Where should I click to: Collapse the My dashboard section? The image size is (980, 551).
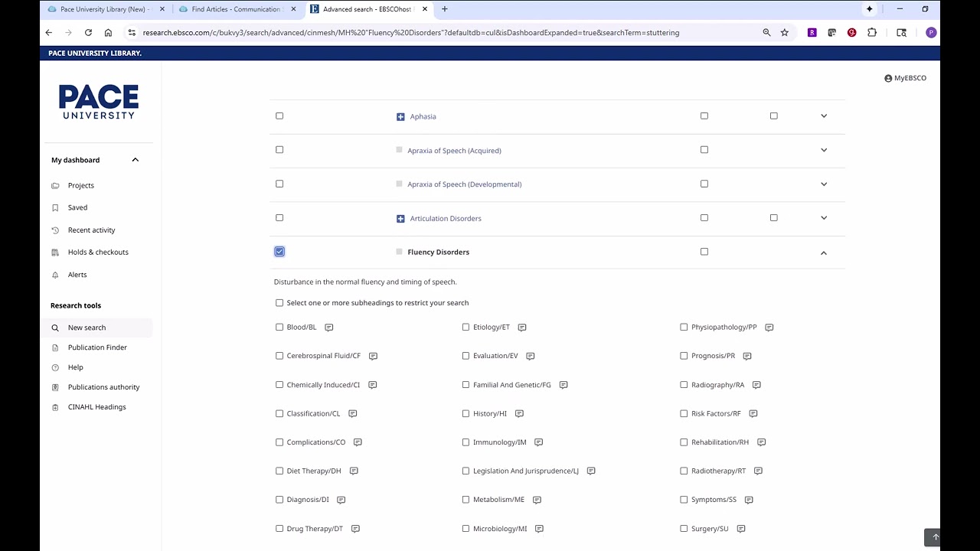136,160
